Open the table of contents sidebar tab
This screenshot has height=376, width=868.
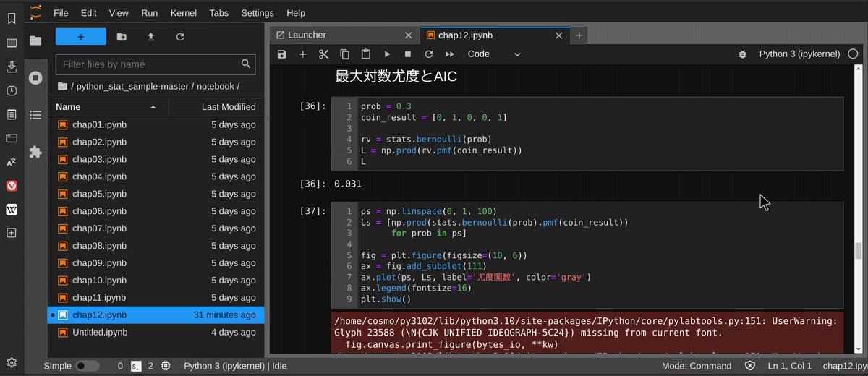click(x=35, y=115)
